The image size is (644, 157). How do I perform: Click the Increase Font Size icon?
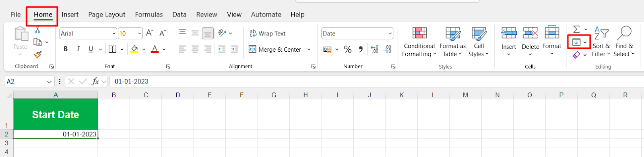[x=150, y=33]
